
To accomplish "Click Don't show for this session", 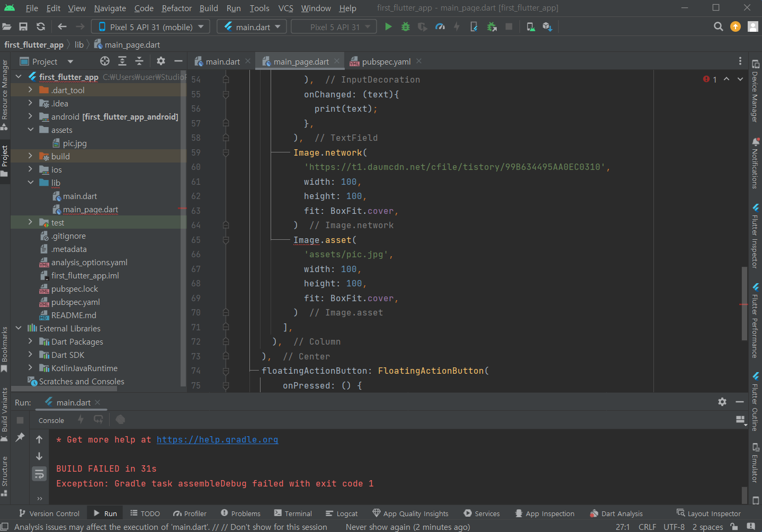I will pos(279,527).
